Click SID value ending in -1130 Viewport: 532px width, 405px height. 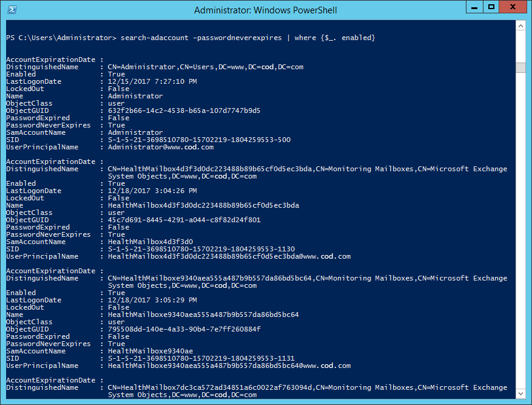coord(201,249)
